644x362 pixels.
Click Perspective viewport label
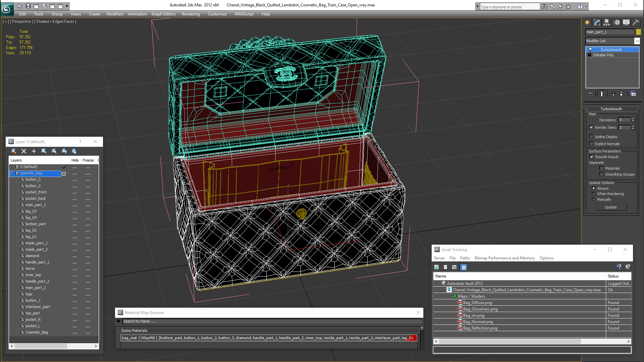click(22, 21)
